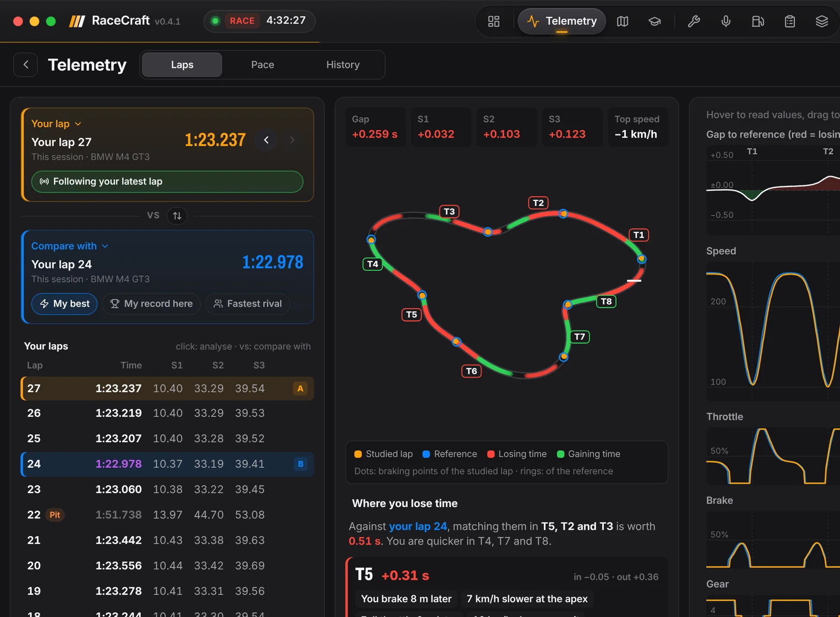Click the S2 +0.103 sector card
The height and width of the screenshot is (617, 840).
[507, 127]
